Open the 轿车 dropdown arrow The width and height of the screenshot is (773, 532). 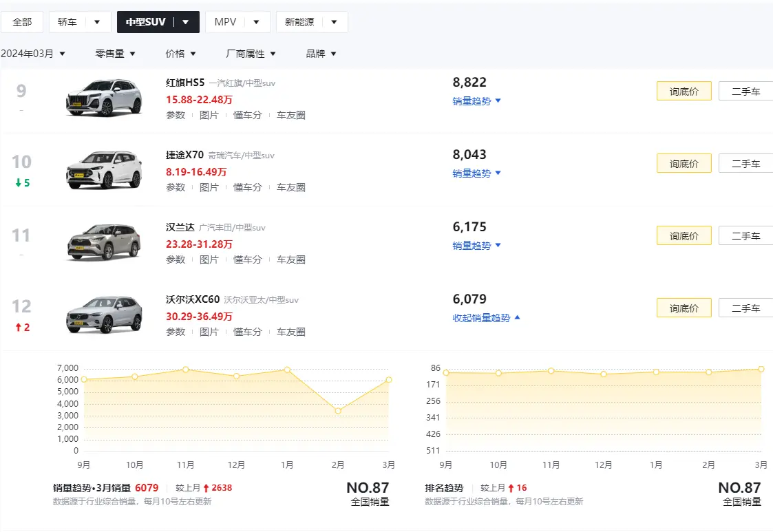(97, 22)
